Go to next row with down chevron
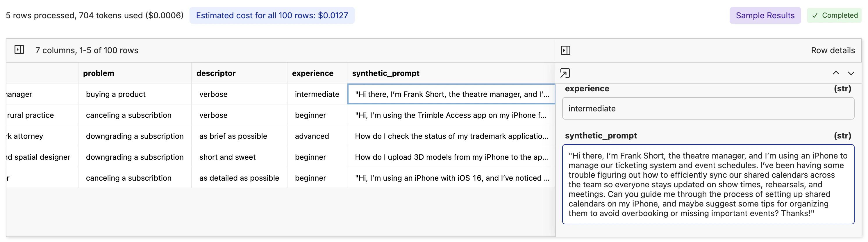This screenshot has height=242, width=868. tap(851, 73)
